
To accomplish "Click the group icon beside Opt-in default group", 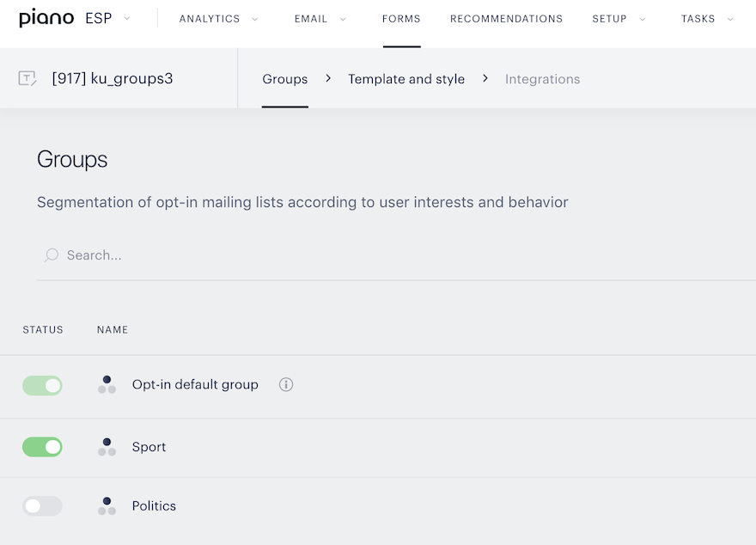I will point(107,385).
